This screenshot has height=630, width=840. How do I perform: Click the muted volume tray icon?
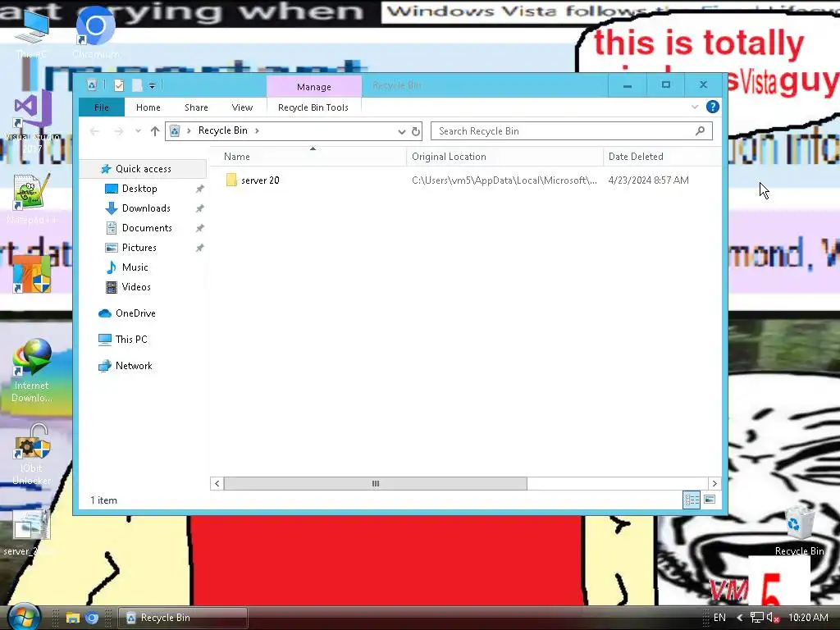pyautogui.click(x=773, y=618)
